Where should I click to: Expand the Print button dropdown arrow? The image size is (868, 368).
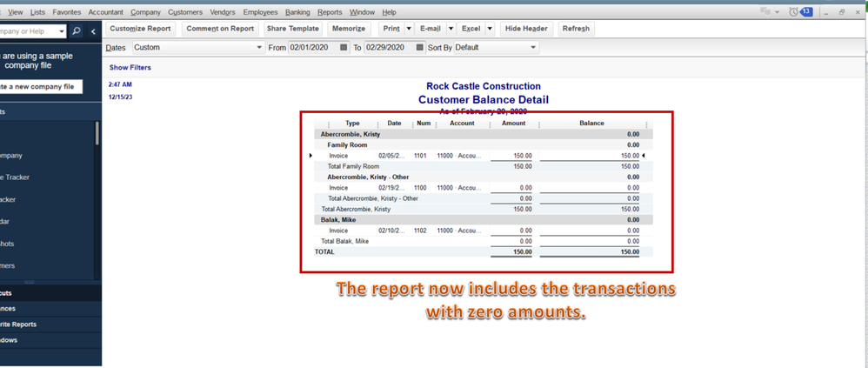(x=409, y=29)
